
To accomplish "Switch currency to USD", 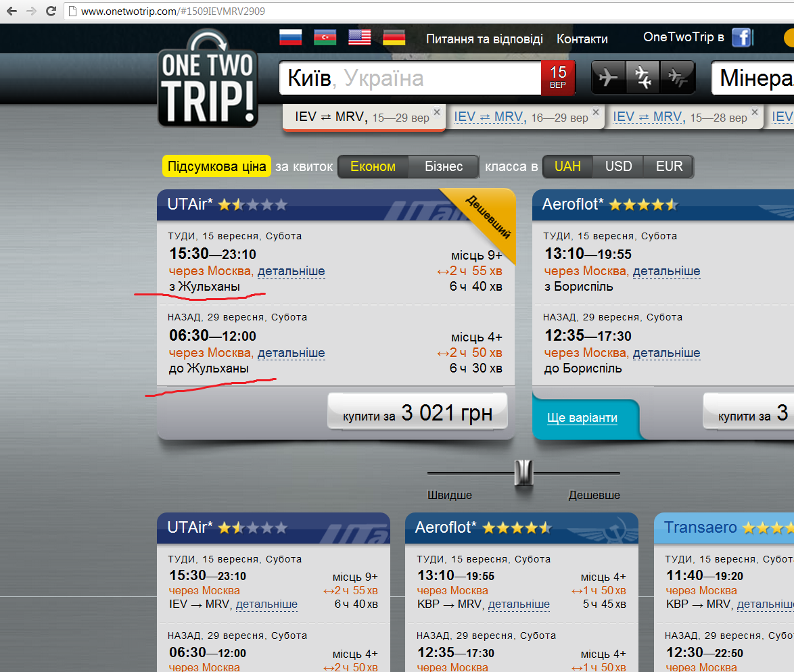I will click(x=618, y=166).
